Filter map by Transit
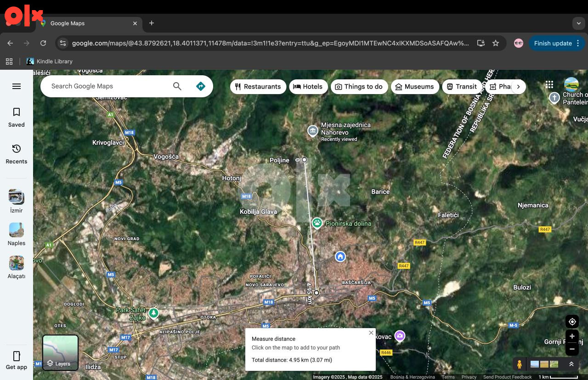This screenshot has width=588, height=380. point(462,87)
